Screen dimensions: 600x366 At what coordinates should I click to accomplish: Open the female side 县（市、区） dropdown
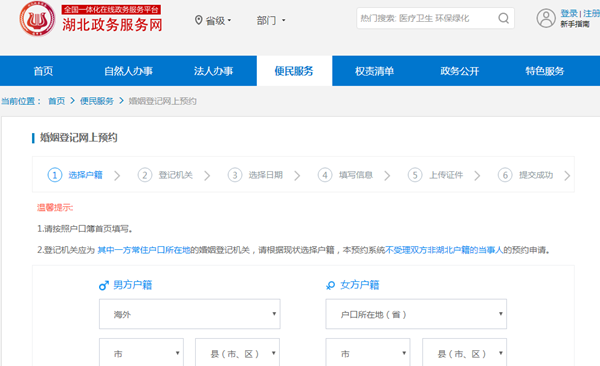pyautogui.click(x=465, y=353)
